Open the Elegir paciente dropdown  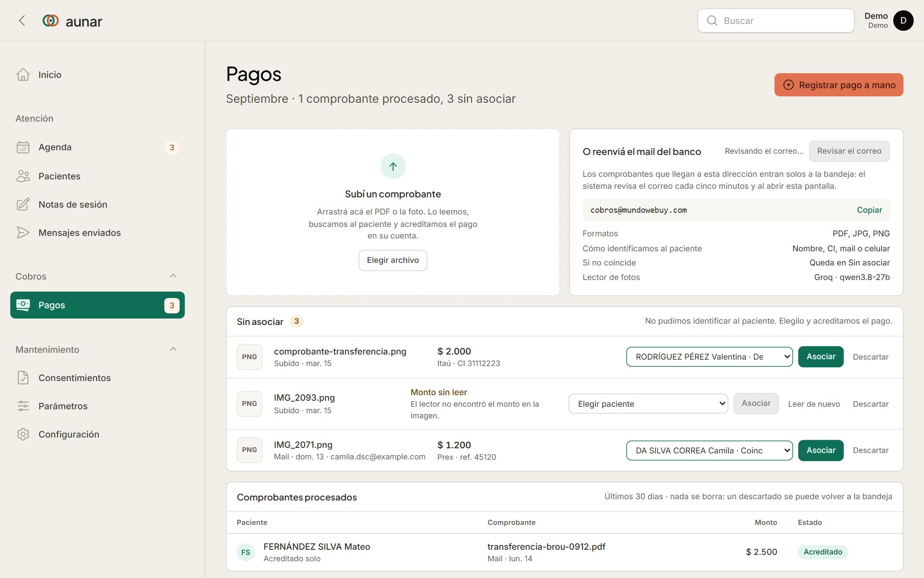[648, 404]
